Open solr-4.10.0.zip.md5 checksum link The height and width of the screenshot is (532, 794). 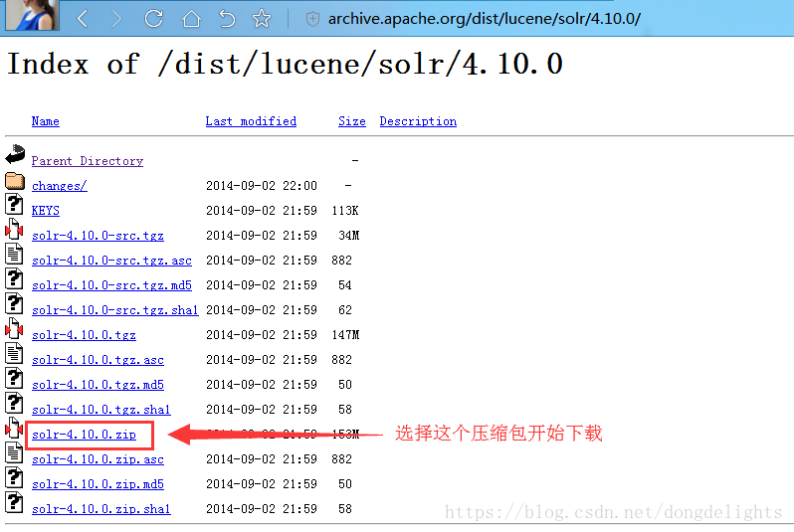pyautogui.click(x=98, y=484)
